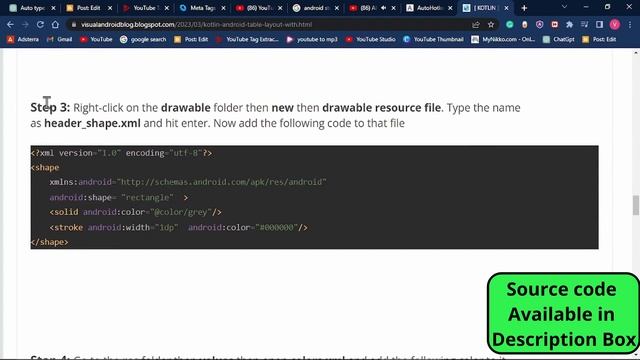Click the xmlns:android schema URL line
This screenshot has height=360, width=640.
(x=188, y=182)
